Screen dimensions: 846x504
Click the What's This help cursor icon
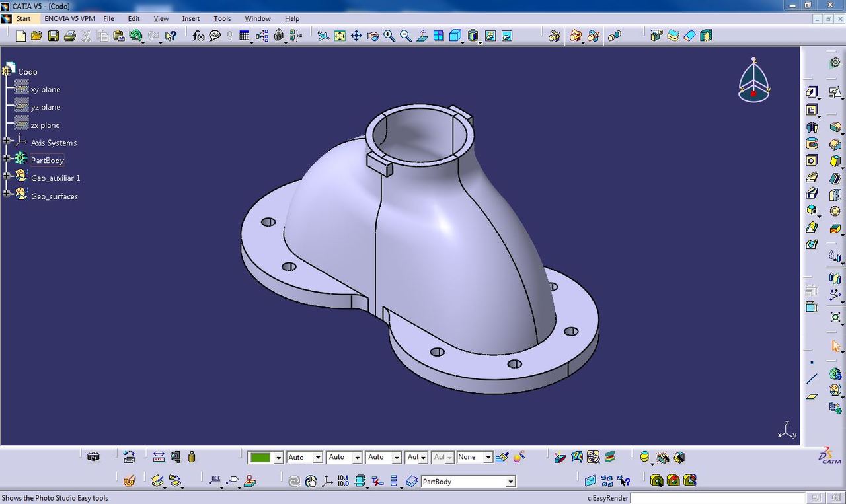pos(171,36)
